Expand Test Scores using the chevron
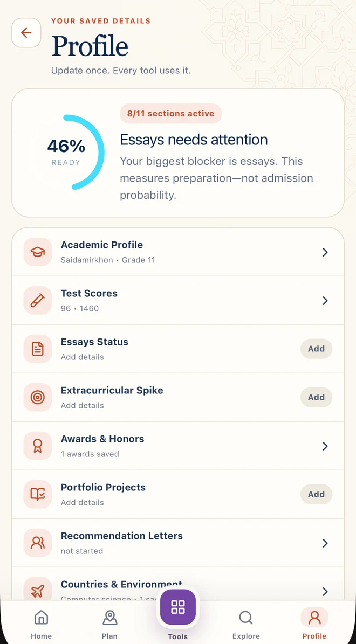Viewport: 356px width, 644px height. 325,301
